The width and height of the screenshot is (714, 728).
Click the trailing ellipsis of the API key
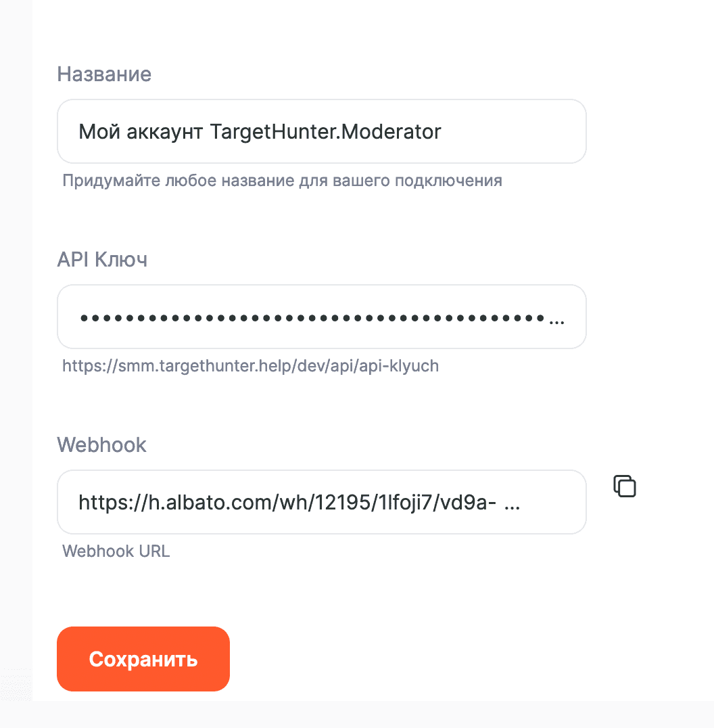pos(556,322)
